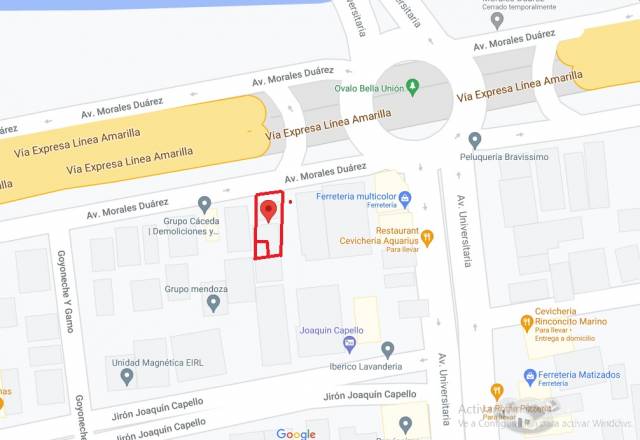Select the Peluqueria Bravissimo text label
This screenshot has width=640, height=440.
point(504,157)
